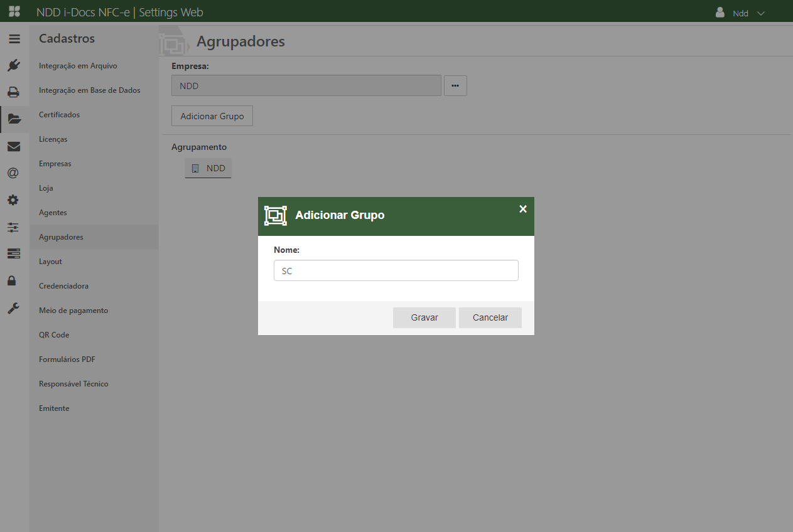
Task: Click the Nome text field
Action: click(x=396, y=271)
